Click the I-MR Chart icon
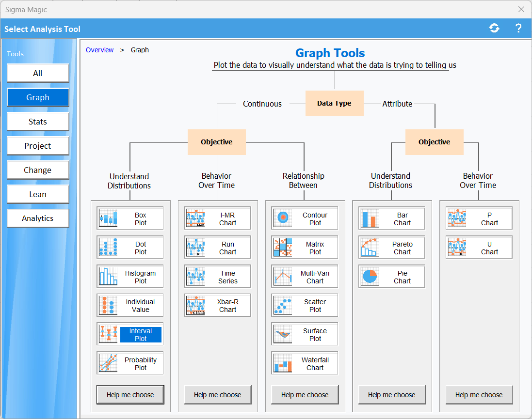 tap(195, 218)
